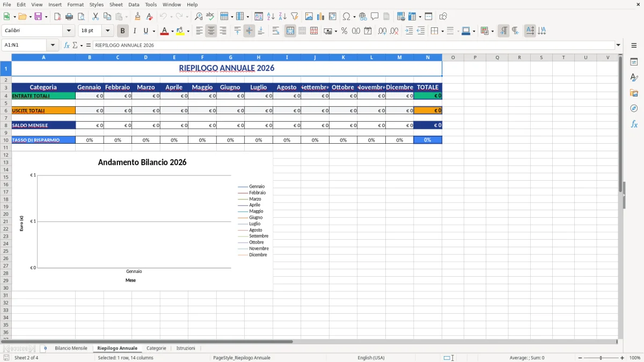Click Sort Ascending icon

[x=271, y=17]
